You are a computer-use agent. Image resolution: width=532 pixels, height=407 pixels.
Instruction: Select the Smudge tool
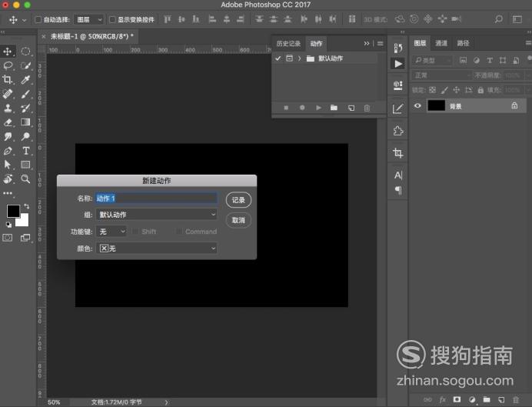tap(8, 136)
